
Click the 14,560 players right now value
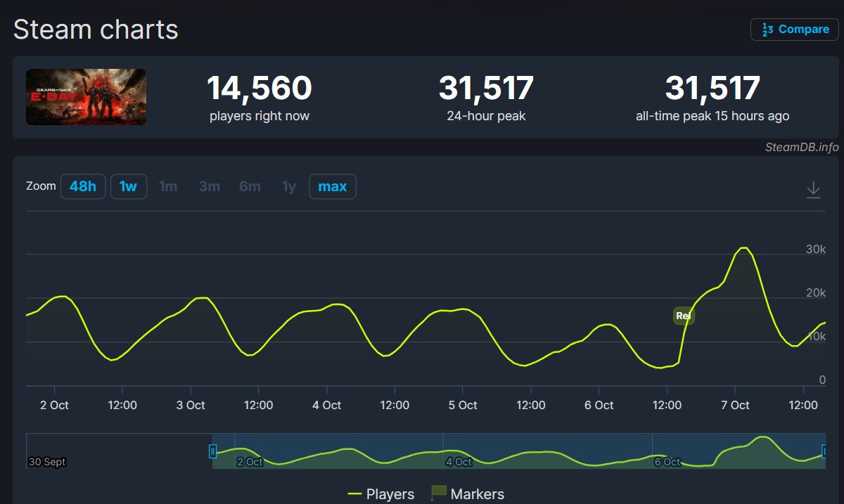click(259, 89)
